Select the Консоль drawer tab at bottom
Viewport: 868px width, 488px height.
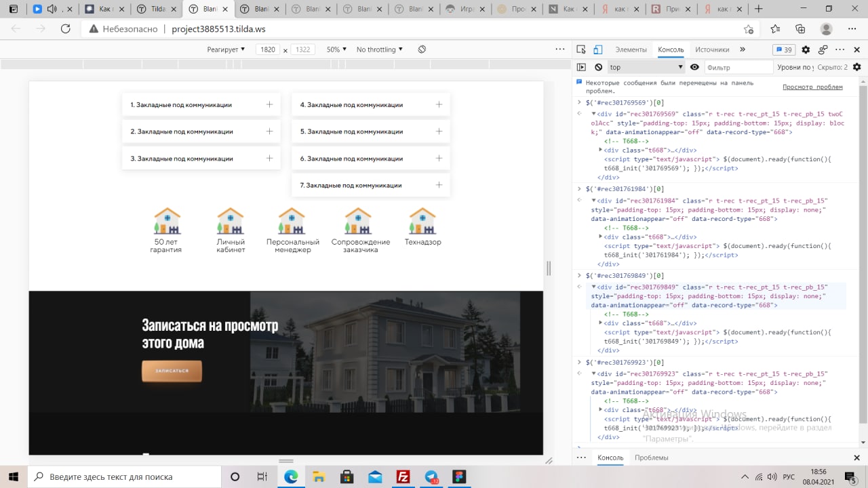610,457
